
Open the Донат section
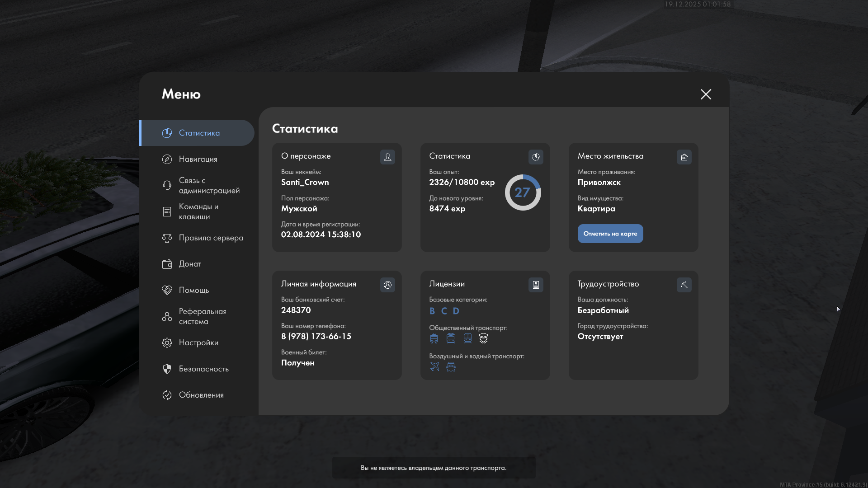tap(189, 264)
